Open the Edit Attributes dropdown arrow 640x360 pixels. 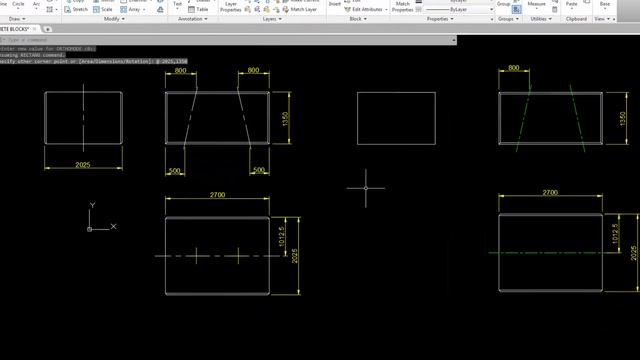386,9
